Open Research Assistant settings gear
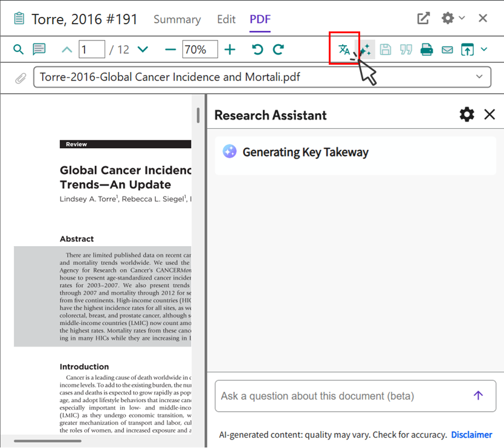Viewport: 504px width, 448px height. (x=467, y=114)
